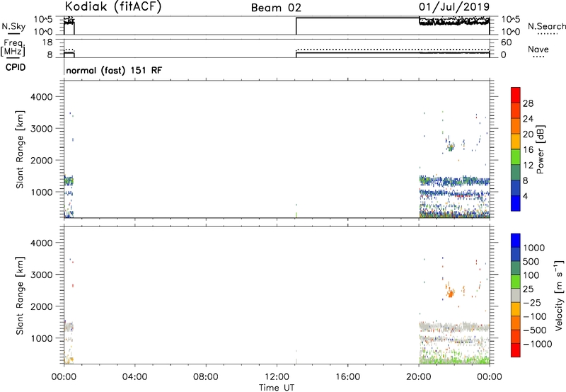Click the date '01/Jul/2019'

click(x=454, y=7)
